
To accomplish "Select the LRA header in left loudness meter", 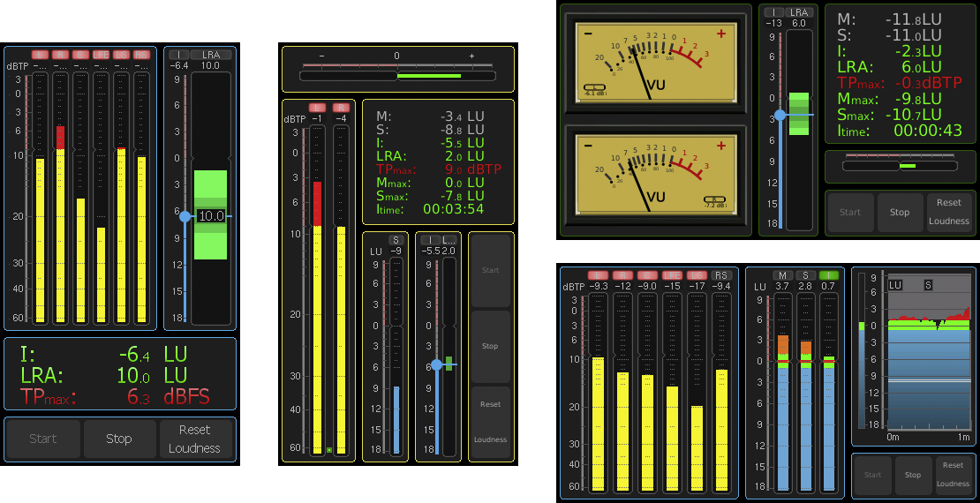I will point(210,55).
